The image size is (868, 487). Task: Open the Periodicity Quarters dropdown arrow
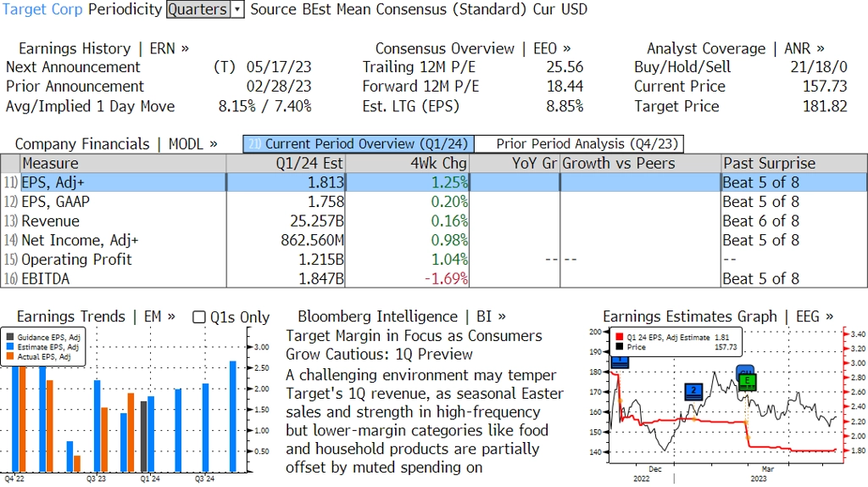tap(237, 9)
